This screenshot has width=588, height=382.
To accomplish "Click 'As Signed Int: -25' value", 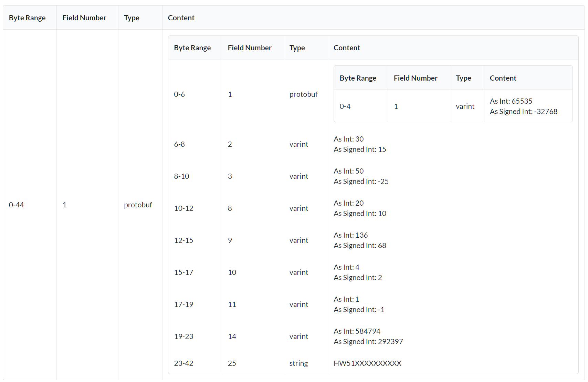I will (361, 181).
